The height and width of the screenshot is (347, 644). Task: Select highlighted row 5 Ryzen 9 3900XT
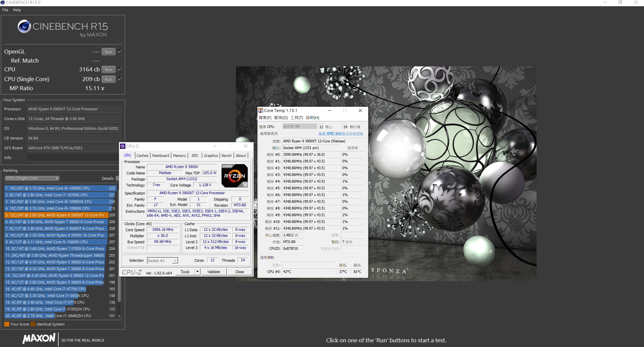60,215
